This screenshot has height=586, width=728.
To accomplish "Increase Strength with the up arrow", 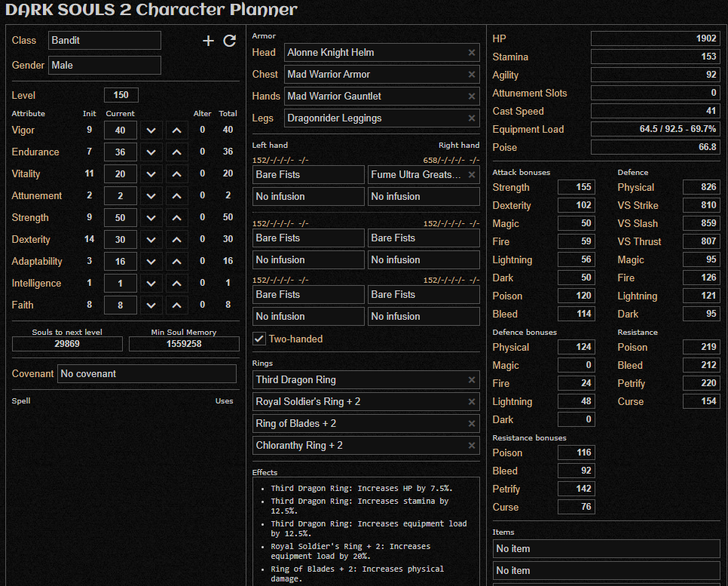I will 176,218.
